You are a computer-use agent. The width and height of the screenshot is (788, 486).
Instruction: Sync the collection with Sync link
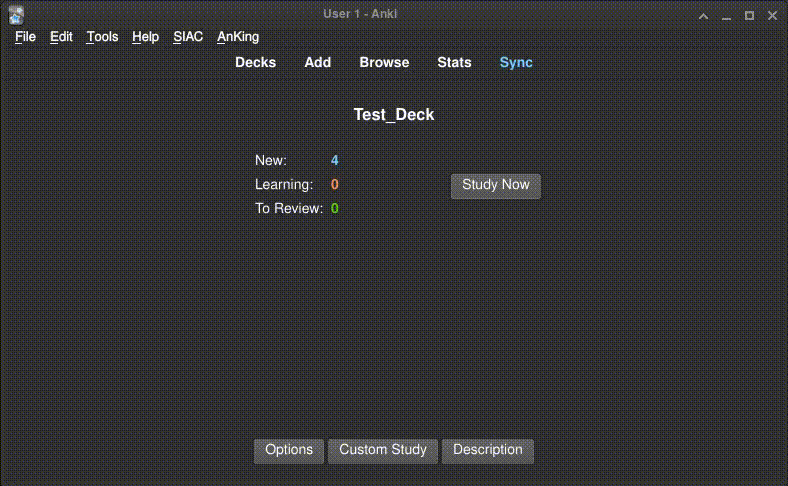click(516, 62)
